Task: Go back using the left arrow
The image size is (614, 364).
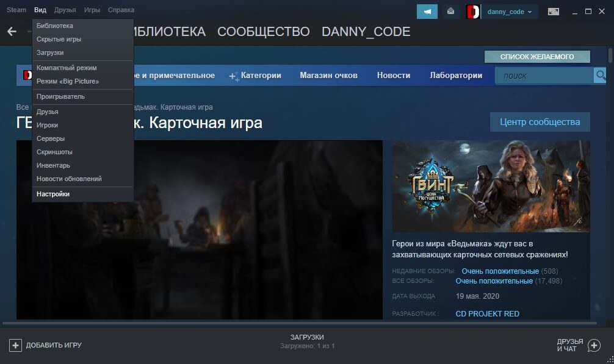Action: click(x=11, y=31)
